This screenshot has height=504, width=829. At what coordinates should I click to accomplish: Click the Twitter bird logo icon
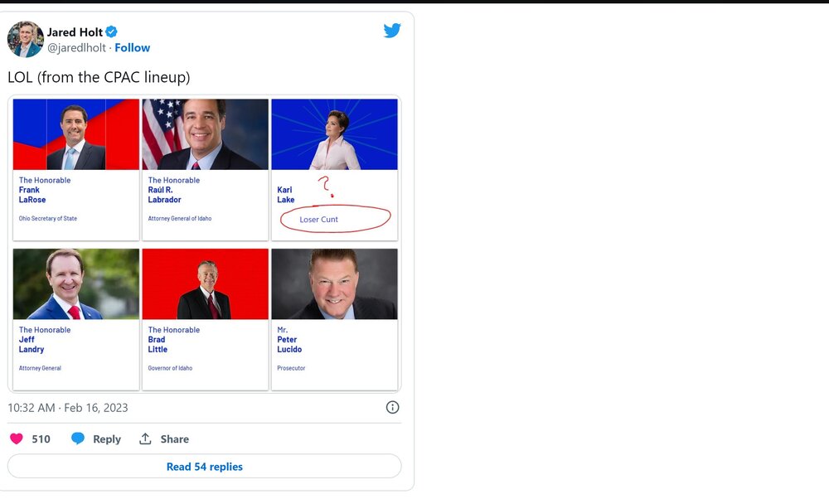[x=392, y=31]
